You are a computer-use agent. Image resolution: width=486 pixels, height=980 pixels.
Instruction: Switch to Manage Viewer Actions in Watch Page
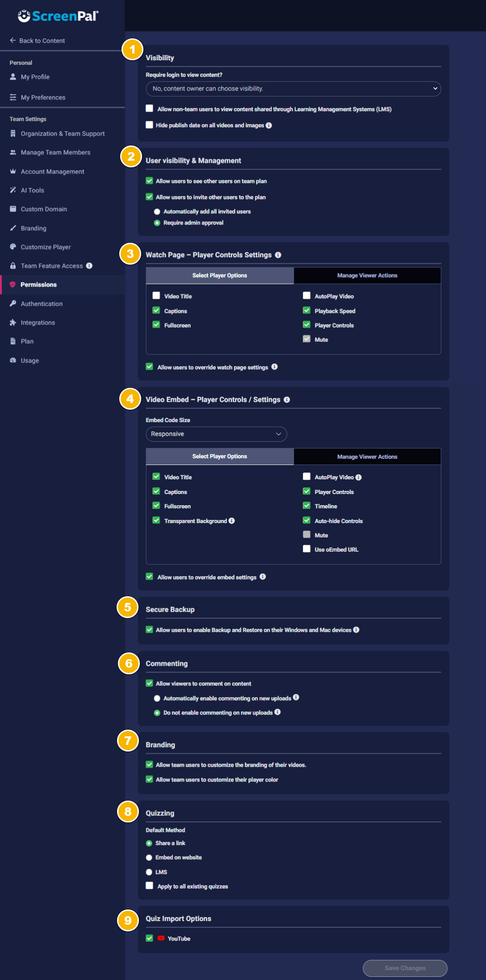click(367, 275)
